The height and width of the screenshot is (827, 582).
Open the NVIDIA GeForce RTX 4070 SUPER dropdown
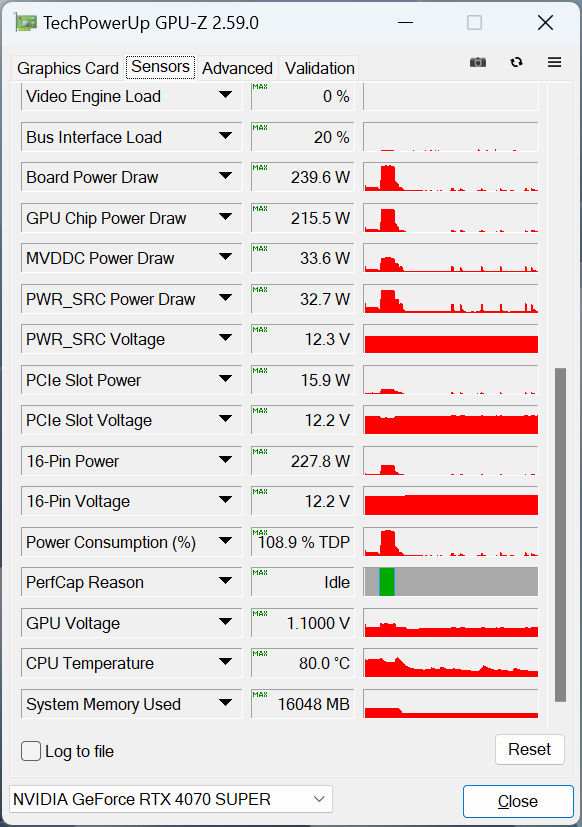(170, 799)
